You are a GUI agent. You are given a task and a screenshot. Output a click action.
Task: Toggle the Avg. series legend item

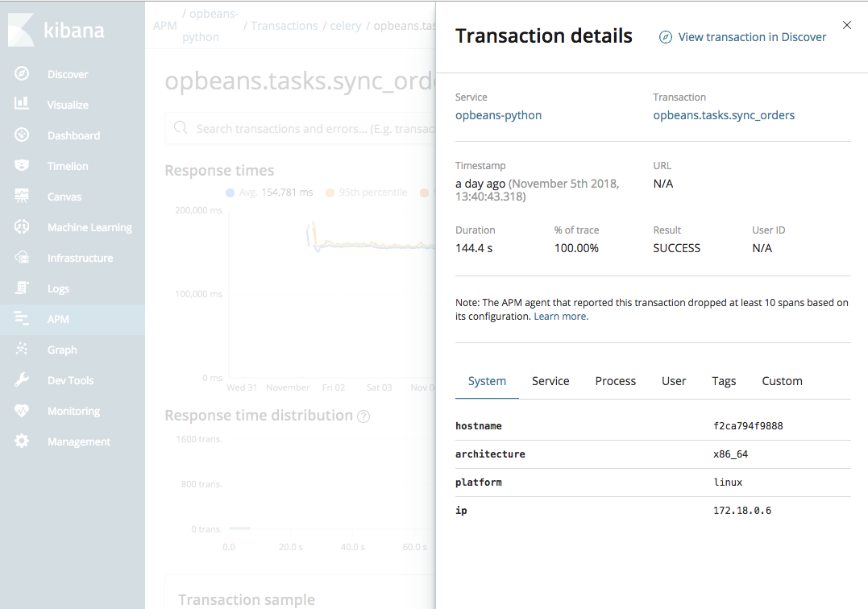268,193
